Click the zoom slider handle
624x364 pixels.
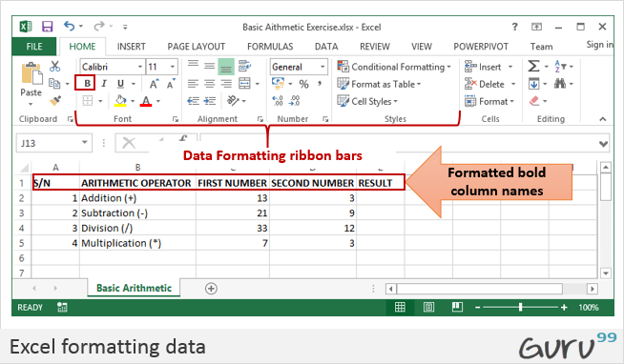[520, 307]
